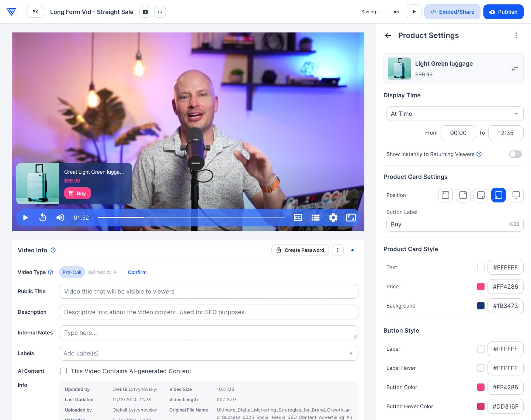This screenshot has width=531, height=420.
Task: Enter fullscreen mode in player
Action: [x=351, y=218]
